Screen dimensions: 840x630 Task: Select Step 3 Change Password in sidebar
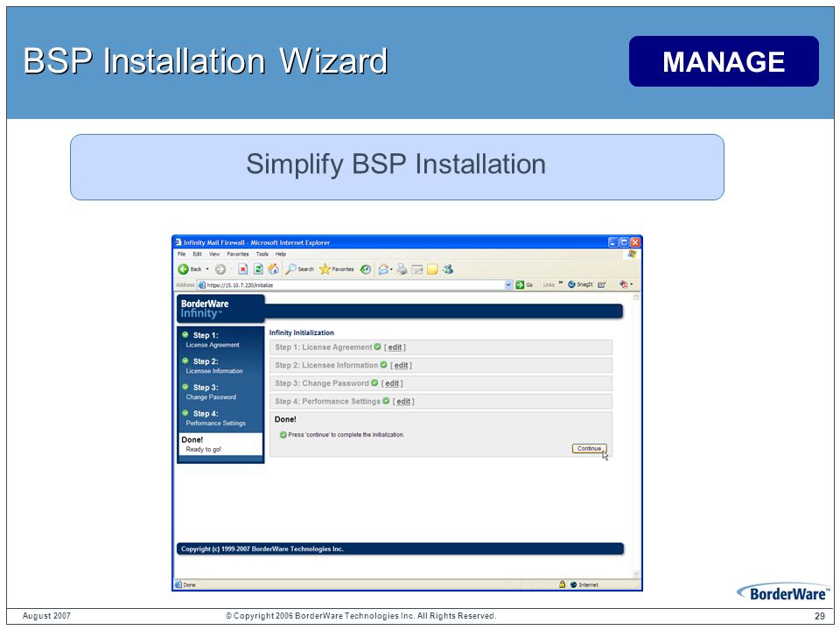click(220, 392)
